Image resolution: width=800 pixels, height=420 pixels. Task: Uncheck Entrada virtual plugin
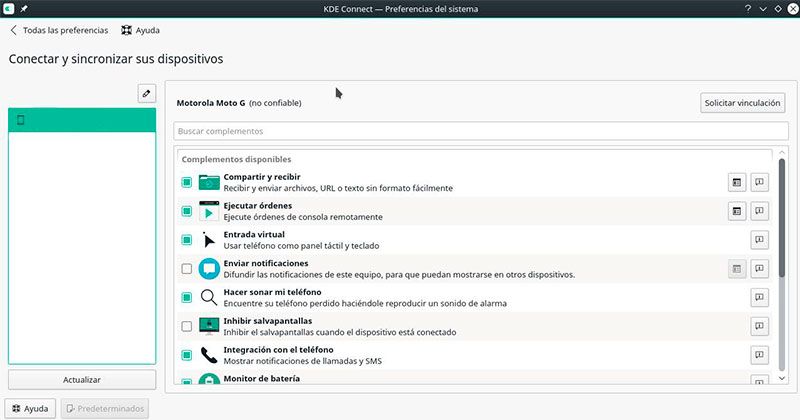click(x=187, y=240)
